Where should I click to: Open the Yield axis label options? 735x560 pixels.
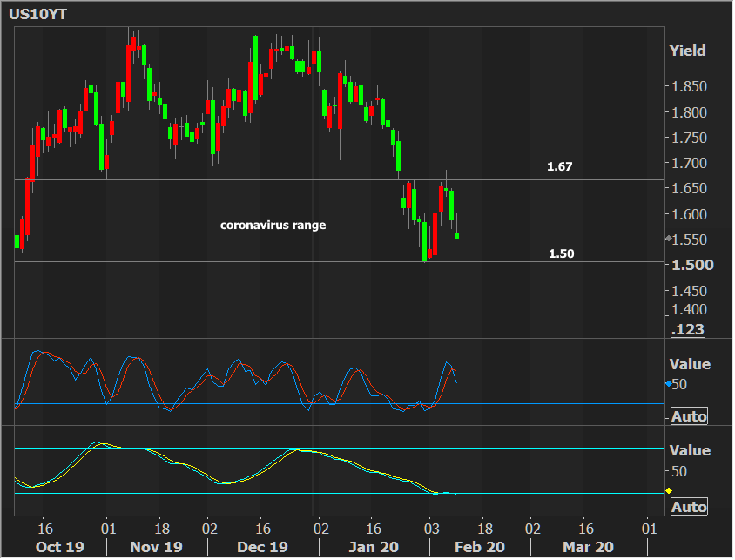coord(687,51)
